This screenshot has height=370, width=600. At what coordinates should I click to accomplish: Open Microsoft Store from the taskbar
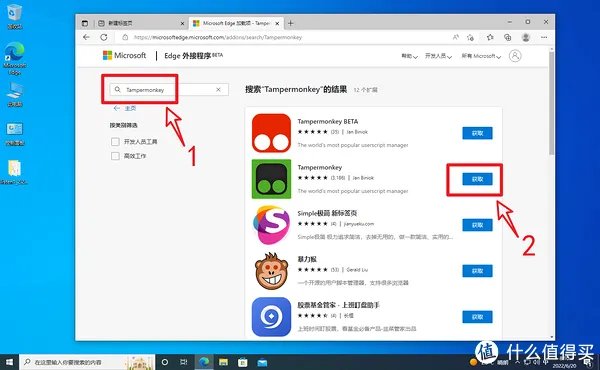click(x=243, y=362)
